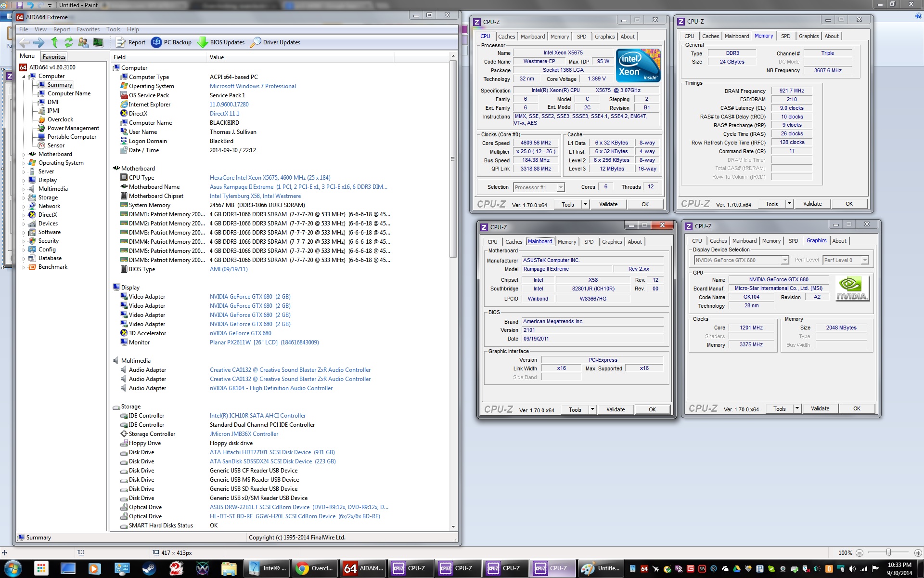Click the volume speaker tray icon
This screenshot has height=578, width=924.
pyautogui.click(x=852, y=569)
